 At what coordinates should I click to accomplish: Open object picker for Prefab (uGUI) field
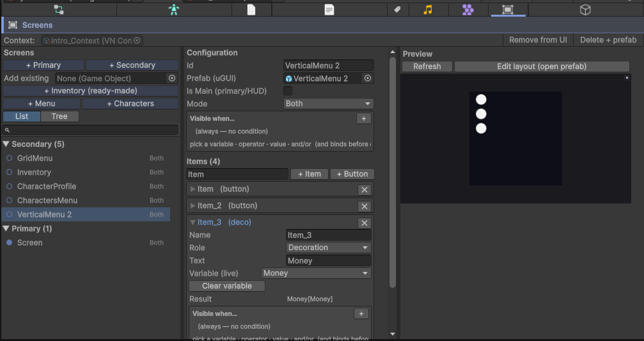click(x=368, y=78)
